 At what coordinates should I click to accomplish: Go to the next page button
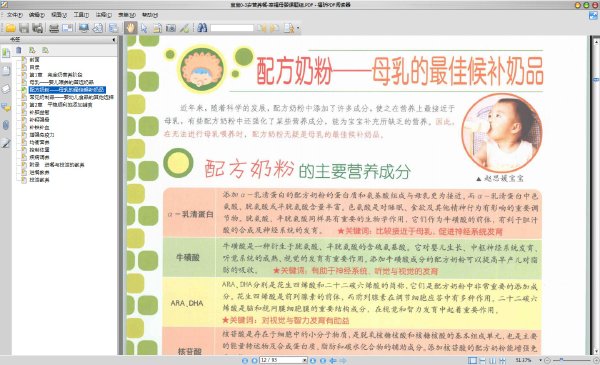pyautogui.click(x=313, y=360)
